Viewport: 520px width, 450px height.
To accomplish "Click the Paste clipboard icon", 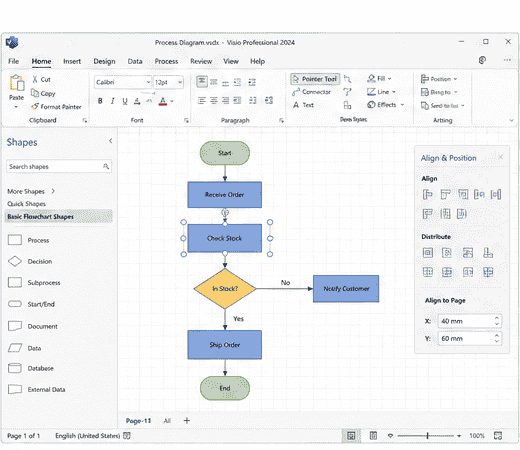I will pos(17,83).
